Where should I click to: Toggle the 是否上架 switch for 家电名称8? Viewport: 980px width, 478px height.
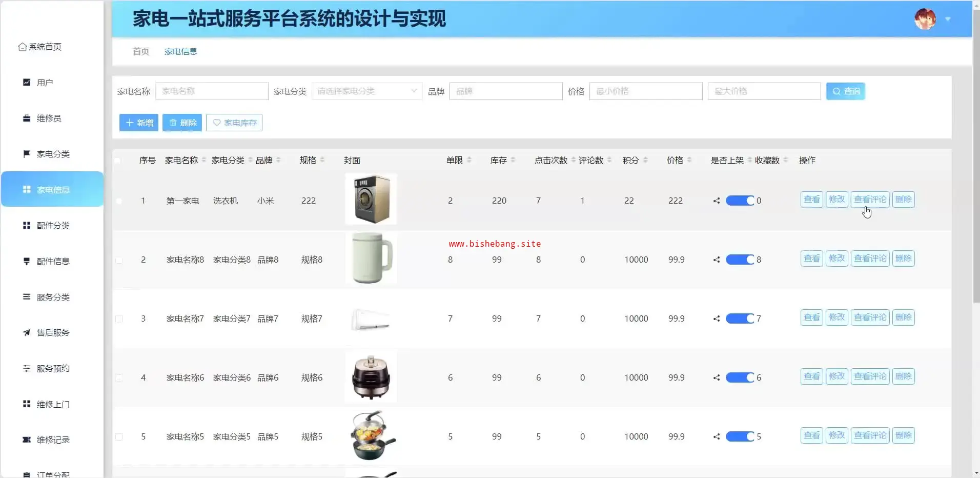[740, 260]
